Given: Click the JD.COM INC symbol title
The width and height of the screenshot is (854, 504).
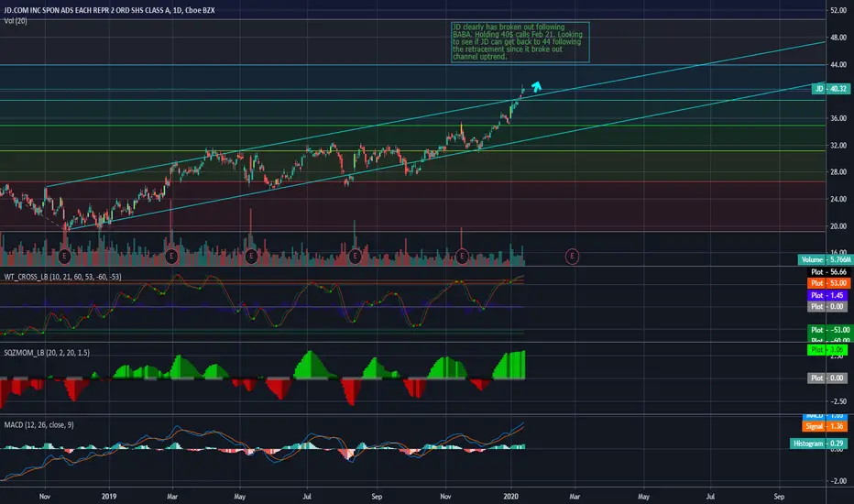Looking at the screenshot, I should point(109,10).
